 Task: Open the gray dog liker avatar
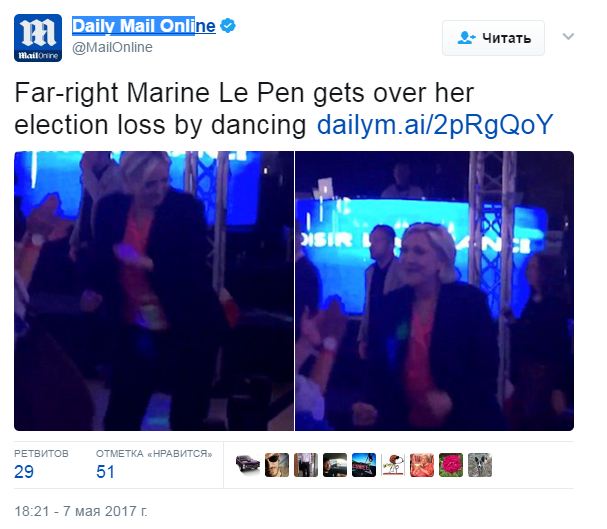[x=480, y=465]
